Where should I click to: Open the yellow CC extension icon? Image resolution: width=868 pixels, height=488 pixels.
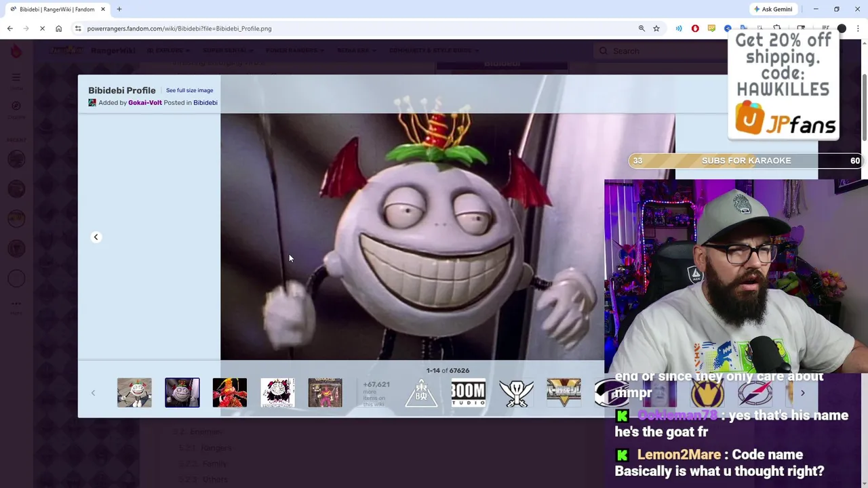711,28
